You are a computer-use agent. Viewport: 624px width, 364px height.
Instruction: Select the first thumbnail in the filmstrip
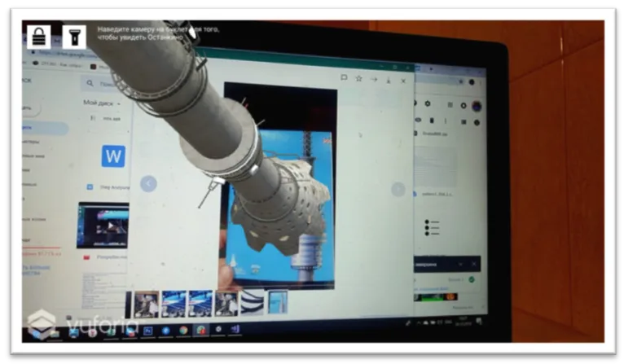point(146,305)
